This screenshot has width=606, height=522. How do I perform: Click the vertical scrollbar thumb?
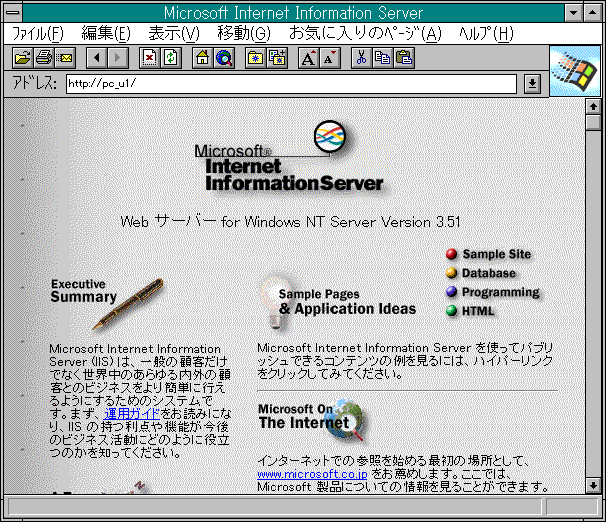click(593, 122)
